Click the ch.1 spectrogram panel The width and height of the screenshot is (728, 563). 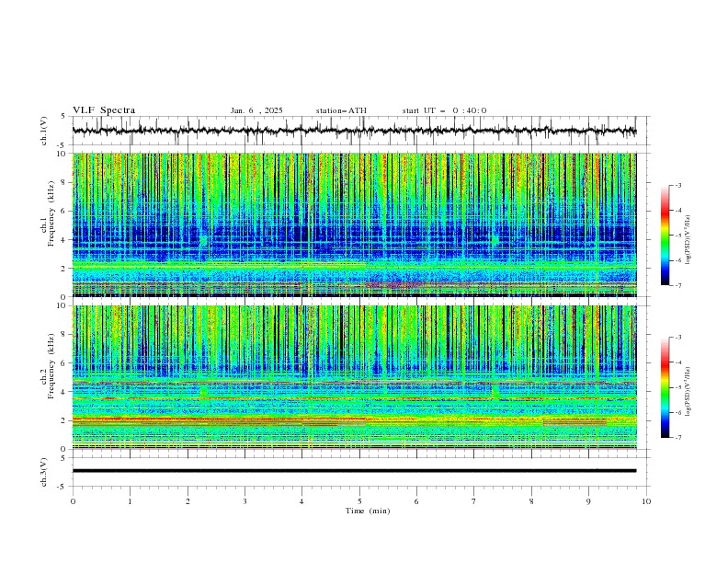click(354, 224)
